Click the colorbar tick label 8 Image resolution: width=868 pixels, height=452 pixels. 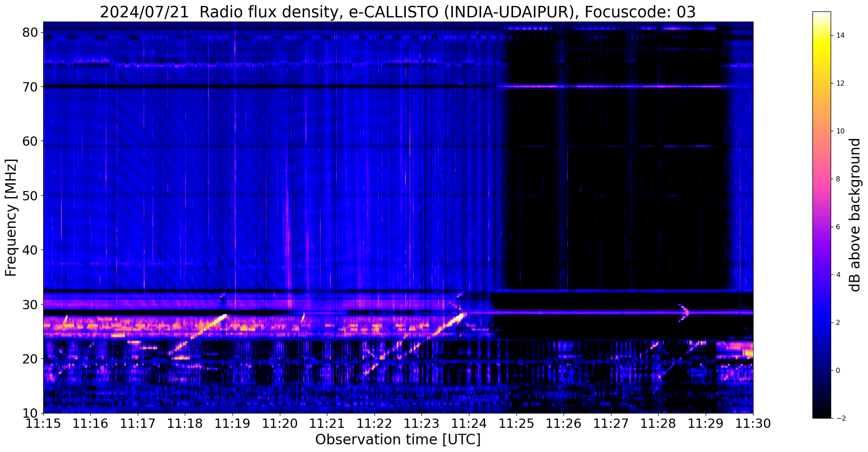pyautogui.click(x=838, y=179)
